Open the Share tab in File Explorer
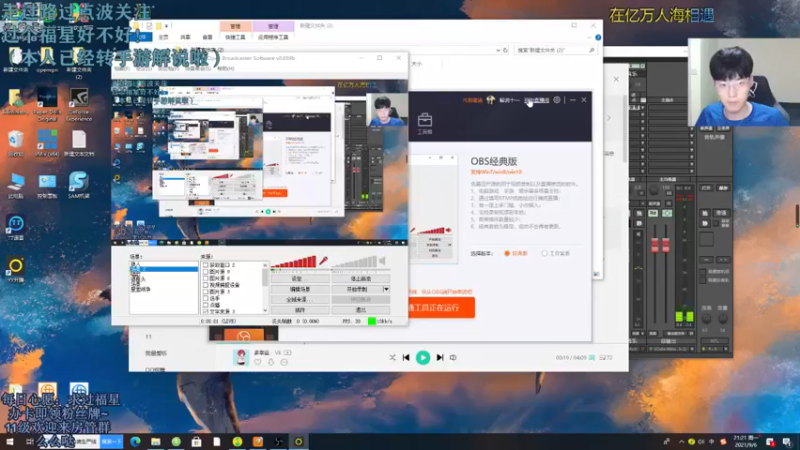 185,37
